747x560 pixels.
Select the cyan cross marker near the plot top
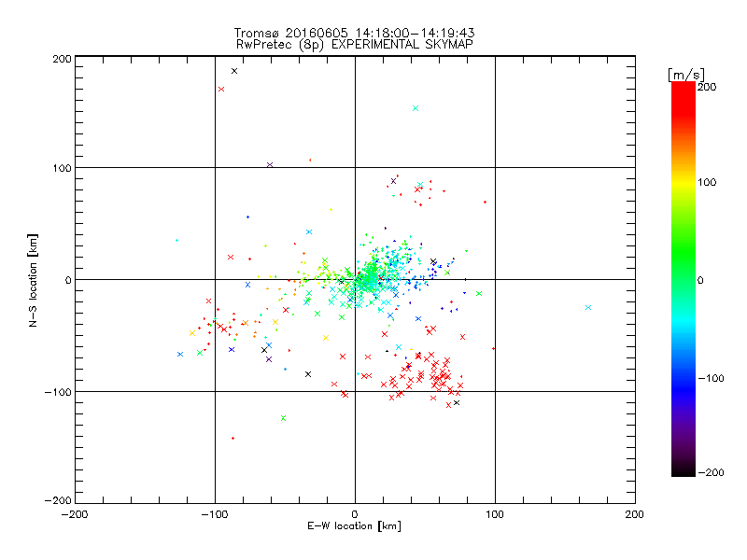416,108
